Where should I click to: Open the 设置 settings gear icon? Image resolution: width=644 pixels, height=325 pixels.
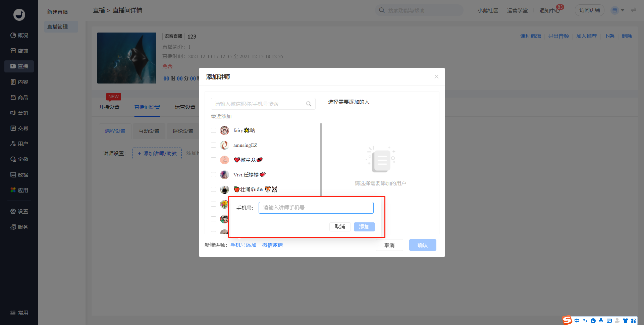pyautogui.click(x=13, y=211)
